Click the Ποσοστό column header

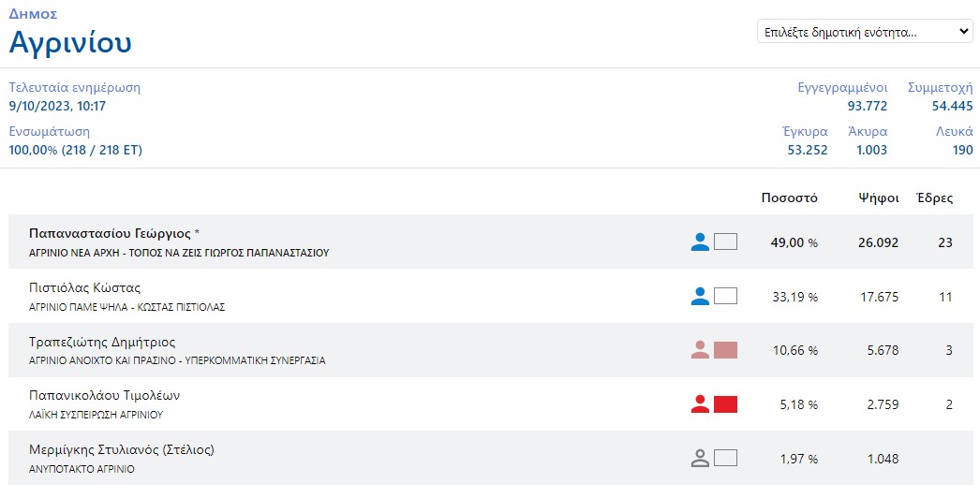coord(789,198)
